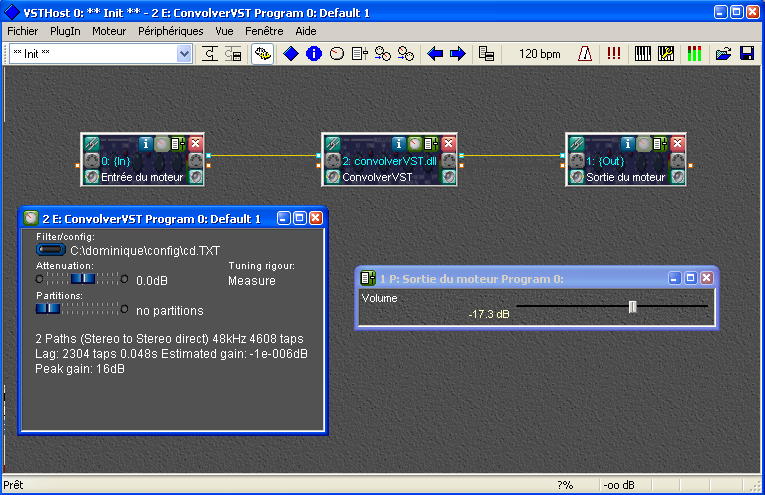Toggle the green level meters icon
Viewport: 765px width, 495px height.
694,54
